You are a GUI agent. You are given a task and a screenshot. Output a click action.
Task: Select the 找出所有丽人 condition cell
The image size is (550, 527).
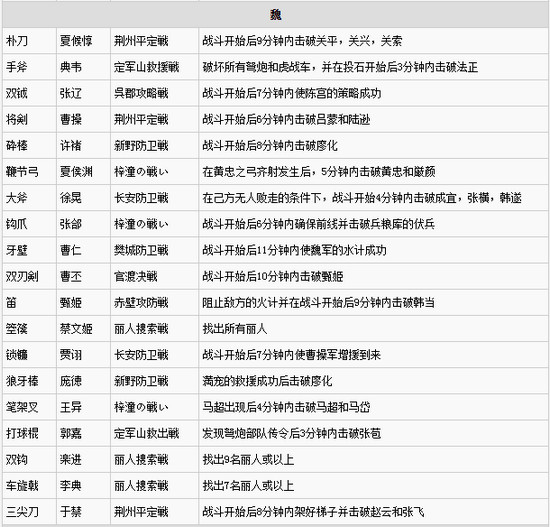pos(373,329)
